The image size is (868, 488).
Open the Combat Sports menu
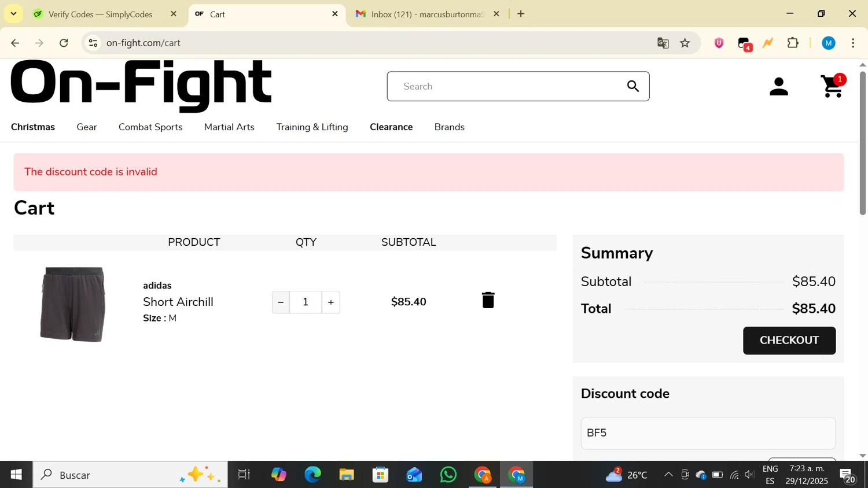(x=150, y=127)
